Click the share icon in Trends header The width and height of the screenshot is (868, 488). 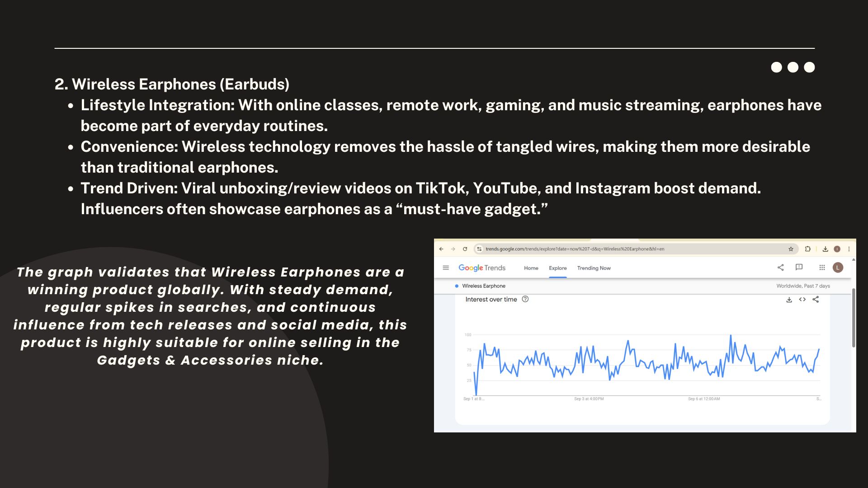780,267
